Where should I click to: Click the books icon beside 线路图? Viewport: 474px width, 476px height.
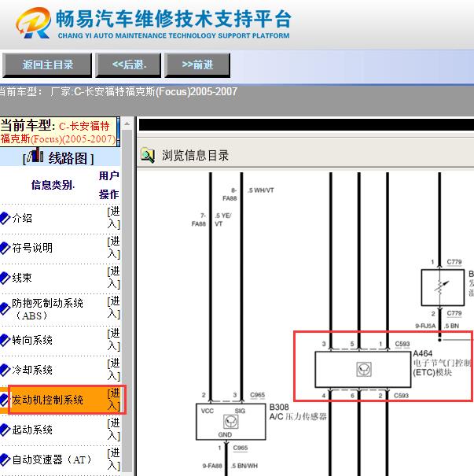35,156
